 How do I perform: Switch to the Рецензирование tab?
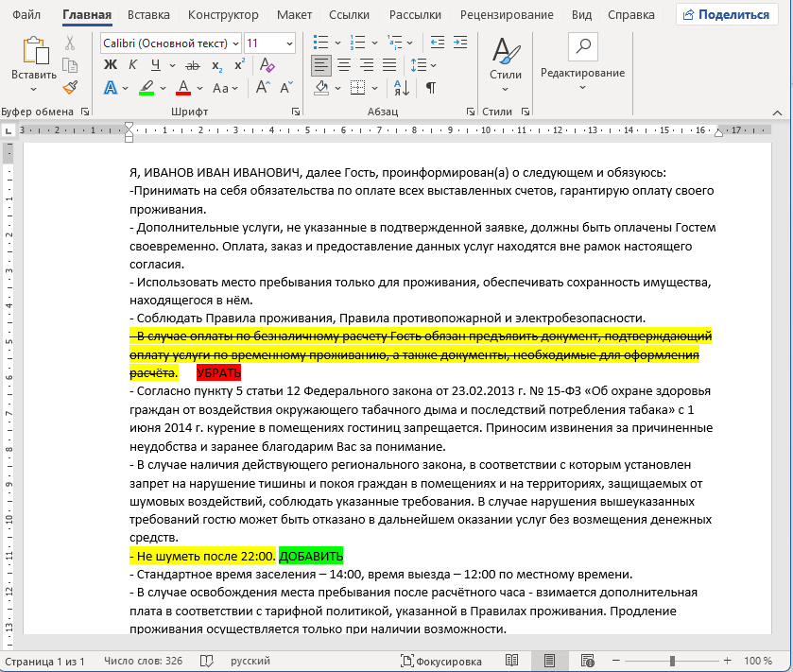[x=507, y=15]
